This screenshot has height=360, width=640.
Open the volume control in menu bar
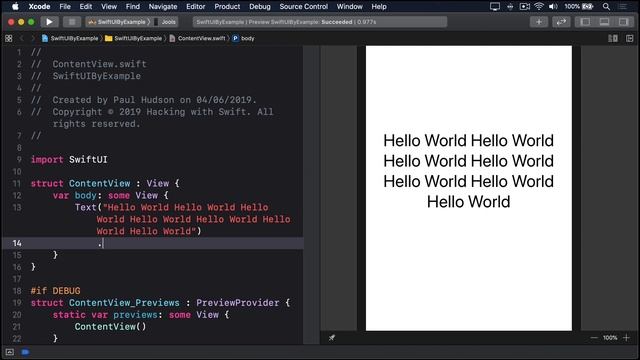tap(553, 7)
